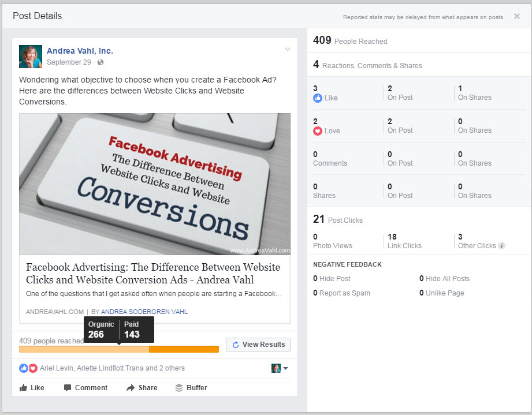Click Love heart icon in stats panel
This screenshot has width=532, height=415.
(x=318, y=131)
